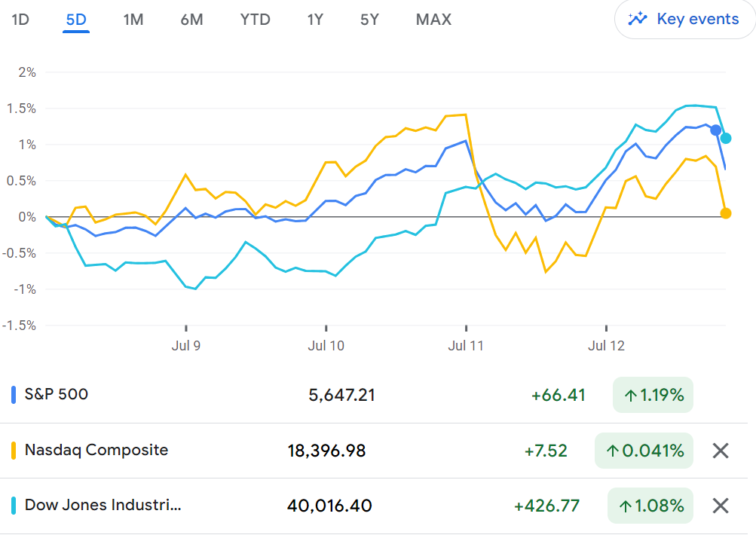Click the S&P 500 price 5,647.21

[x=341, y=396]
